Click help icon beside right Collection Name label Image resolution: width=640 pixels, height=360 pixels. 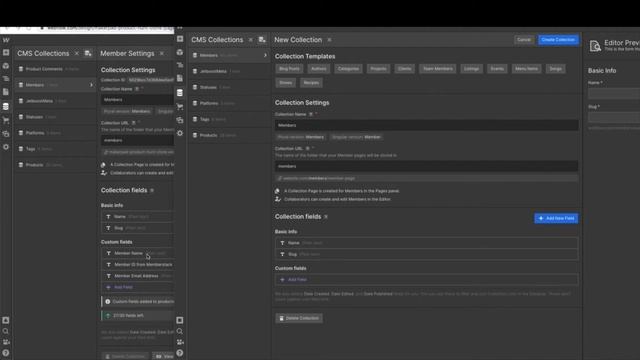pos(311,114)
